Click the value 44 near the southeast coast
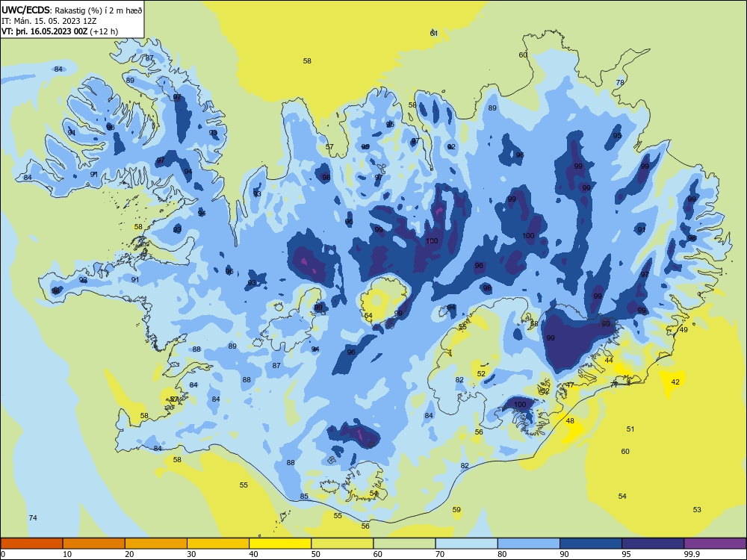 pos(608,361)
